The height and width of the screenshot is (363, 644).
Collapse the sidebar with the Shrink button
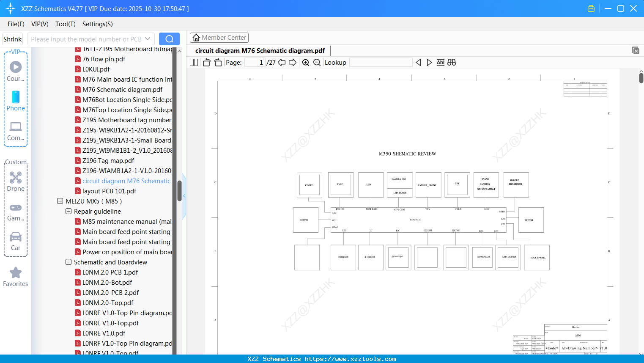(12, 38)
